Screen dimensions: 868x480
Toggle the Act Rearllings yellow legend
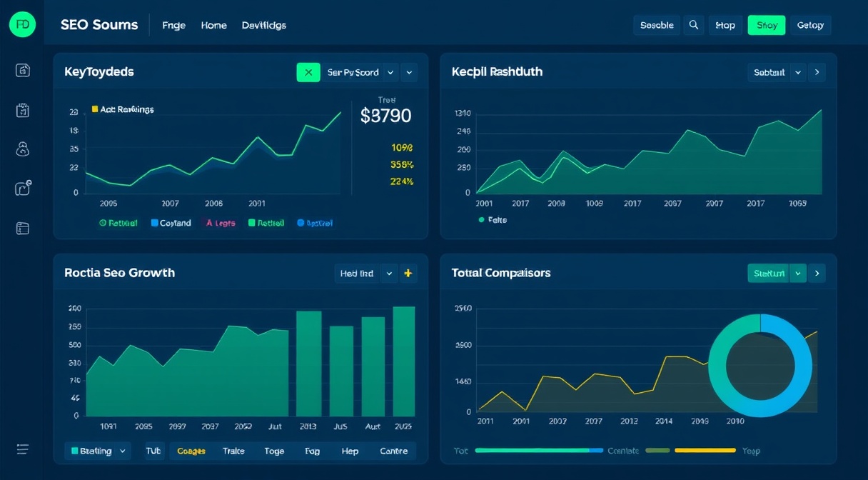(123, 109)
